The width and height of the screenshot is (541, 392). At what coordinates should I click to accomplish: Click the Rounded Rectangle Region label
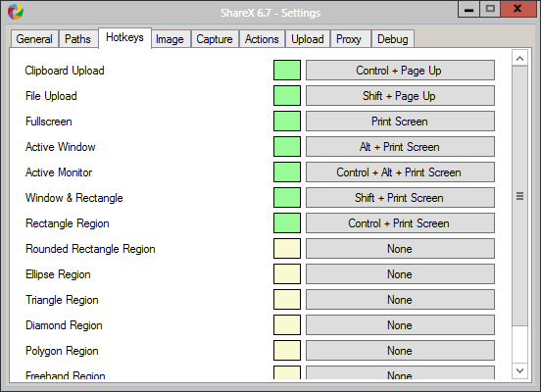pos(90,249)
